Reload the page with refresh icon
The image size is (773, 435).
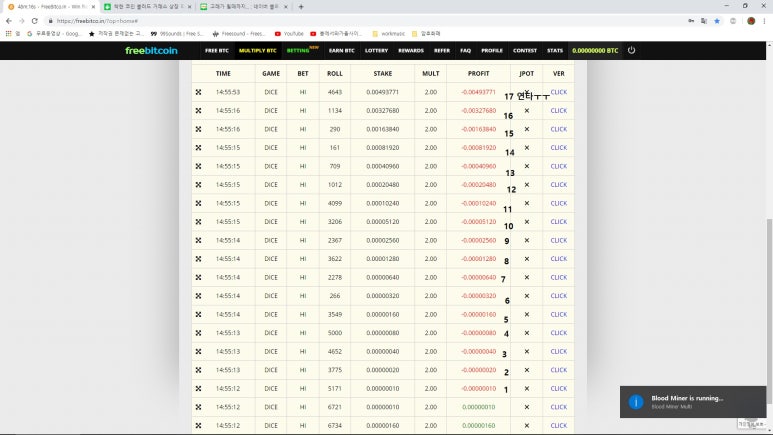coord(35,21)
